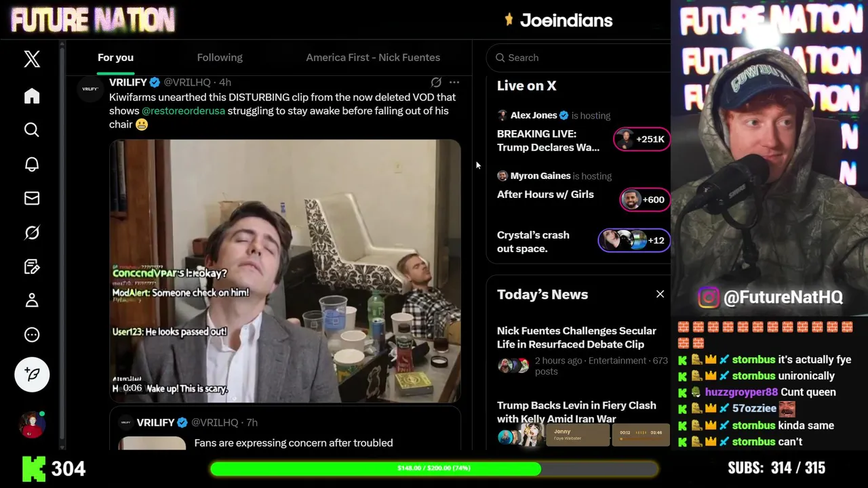
Task: Click Myron Gaines host avatar icon
Action: coord(502,176)
